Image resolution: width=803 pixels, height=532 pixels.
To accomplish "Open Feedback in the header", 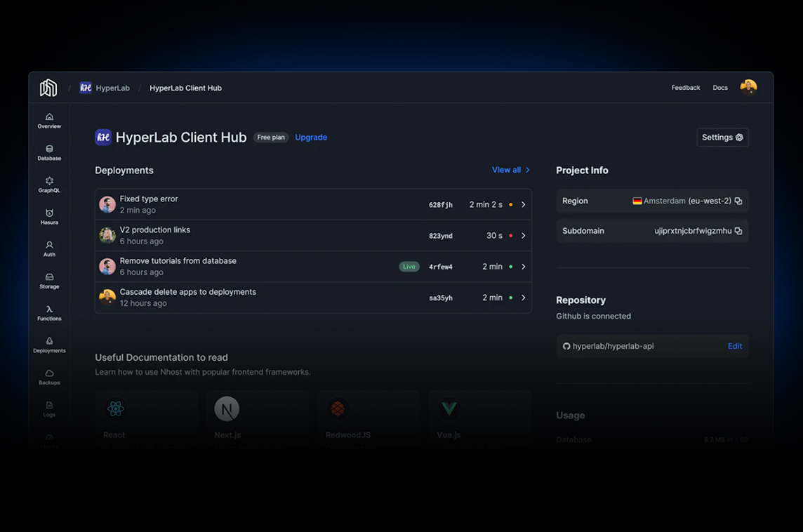I will 686,88.
